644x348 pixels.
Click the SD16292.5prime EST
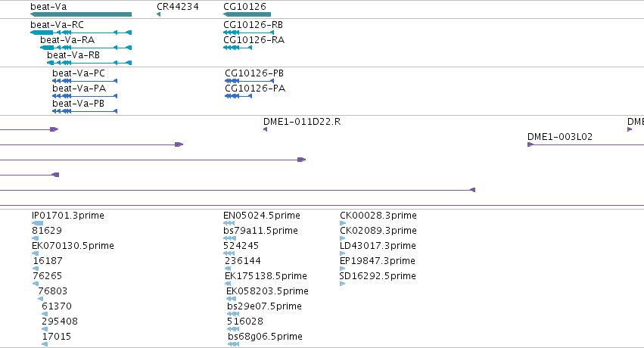pos(378,276)
